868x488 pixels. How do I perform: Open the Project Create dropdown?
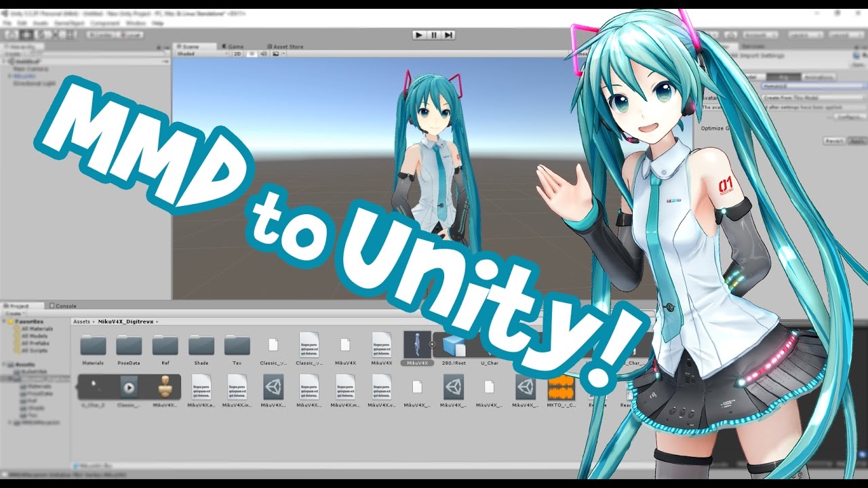[14, 313]
